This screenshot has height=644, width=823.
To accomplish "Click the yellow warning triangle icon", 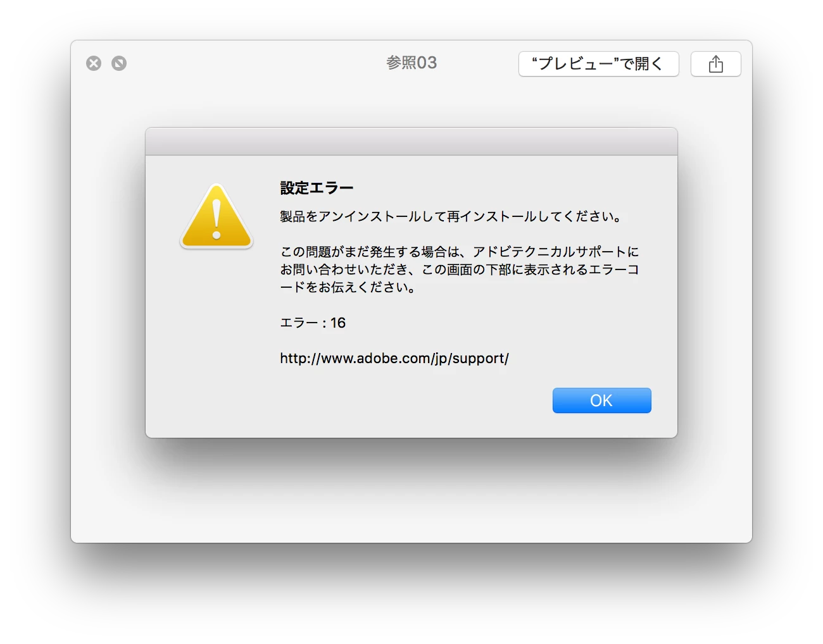I will pos(217,216).
